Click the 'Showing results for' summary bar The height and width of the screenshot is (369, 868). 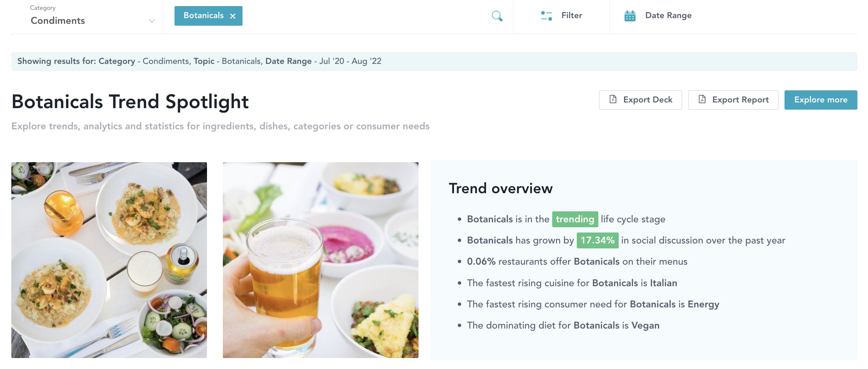pyautogui.click(x=434, y=61)
